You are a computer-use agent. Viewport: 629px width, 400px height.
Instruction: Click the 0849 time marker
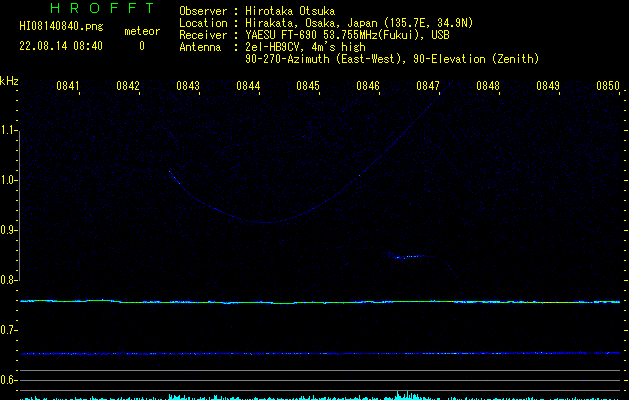[x=548, y=86]
